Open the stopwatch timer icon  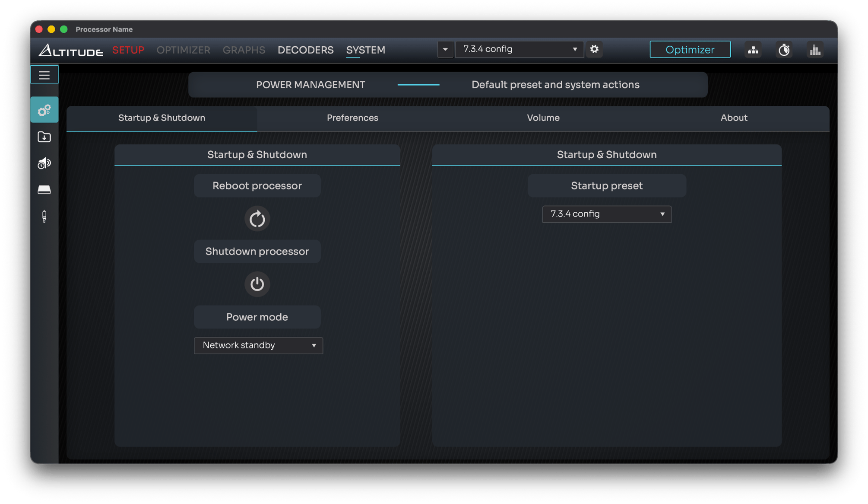tap(784, 50)
